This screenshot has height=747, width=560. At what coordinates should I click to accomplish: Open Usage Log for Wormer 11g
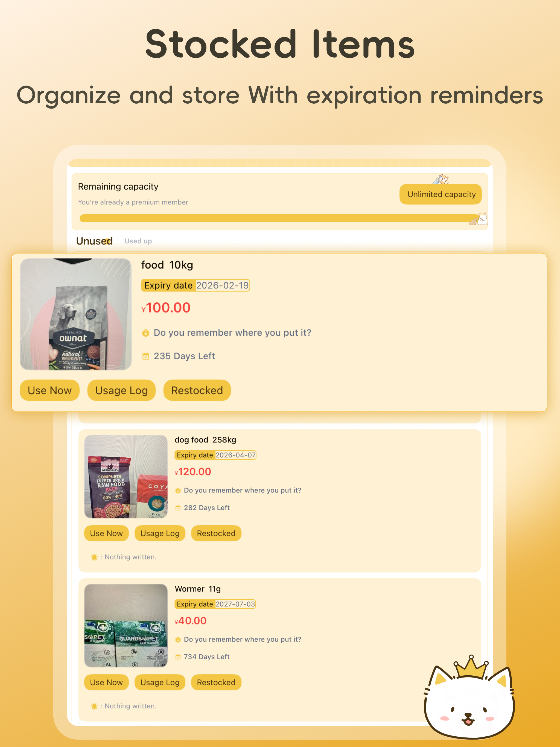[160, 682]
